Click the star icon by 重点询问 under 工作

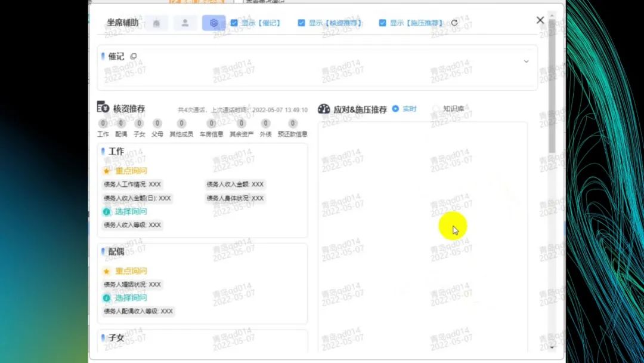[107, 171]
